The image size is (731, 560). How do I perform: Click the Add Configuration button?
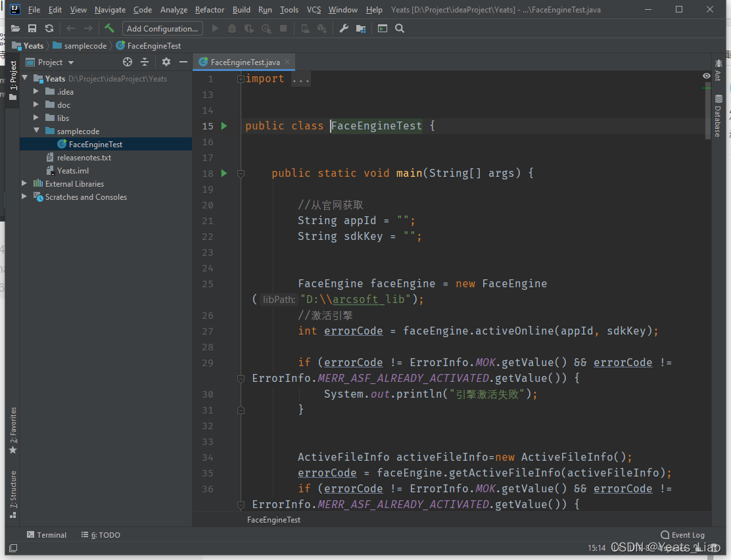point(162,28)
